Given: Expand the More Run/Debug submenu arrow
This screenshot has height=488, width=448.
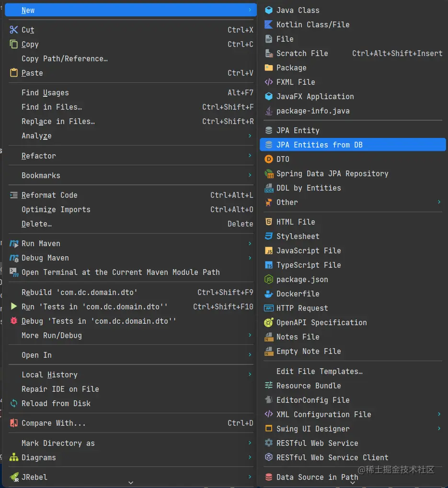Looking at the screenshot, I should click(x=250, y=335).
